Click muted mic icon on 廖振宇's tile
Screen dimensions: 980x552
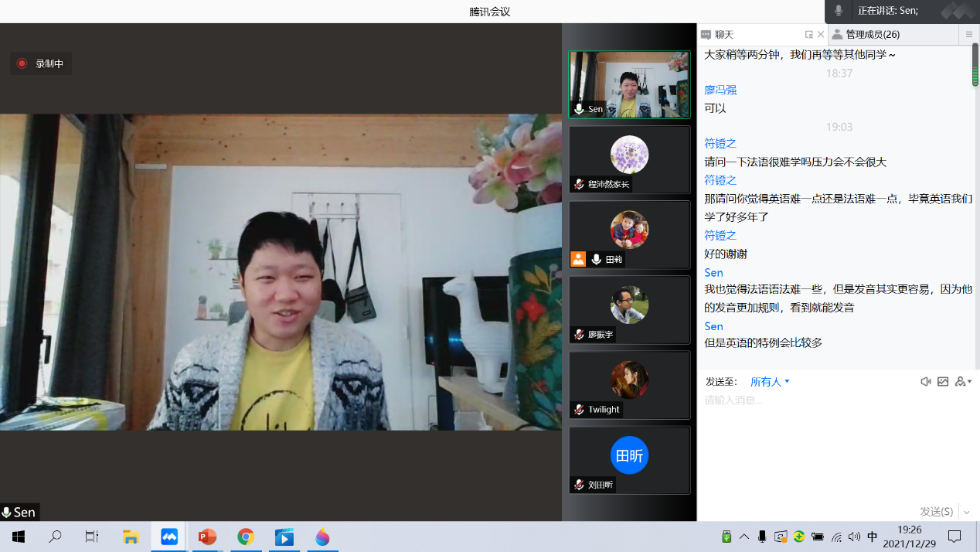click(x=579, y=335)
